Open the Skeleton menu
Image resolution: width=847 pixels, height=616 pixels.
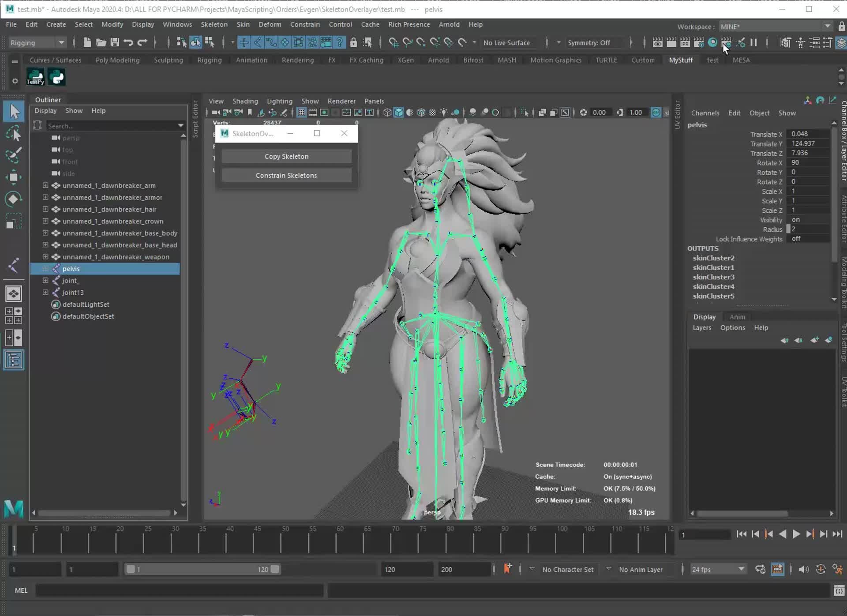[x=214, y=24]
